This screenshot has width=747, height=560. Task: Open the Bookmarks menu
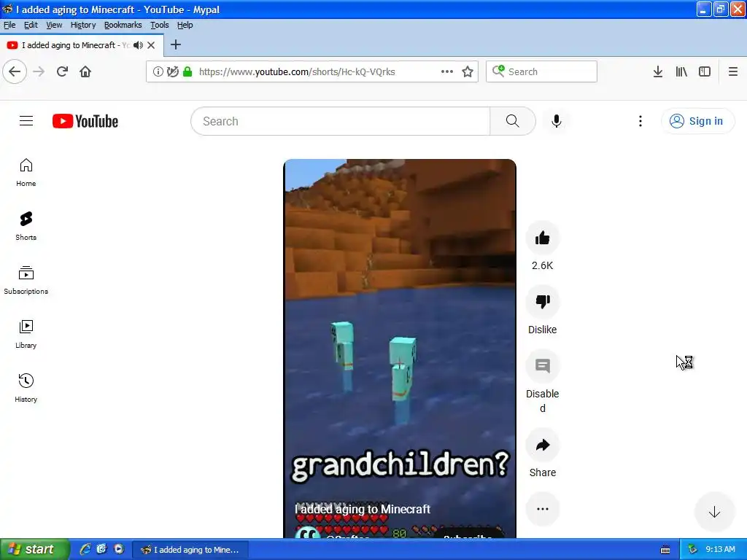click(x=123, y=25)
